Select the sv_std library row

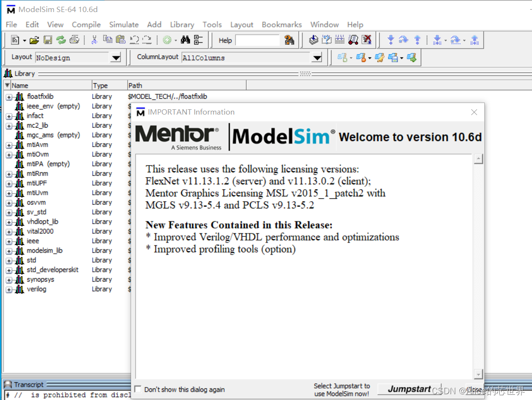[x=36, y=212]
